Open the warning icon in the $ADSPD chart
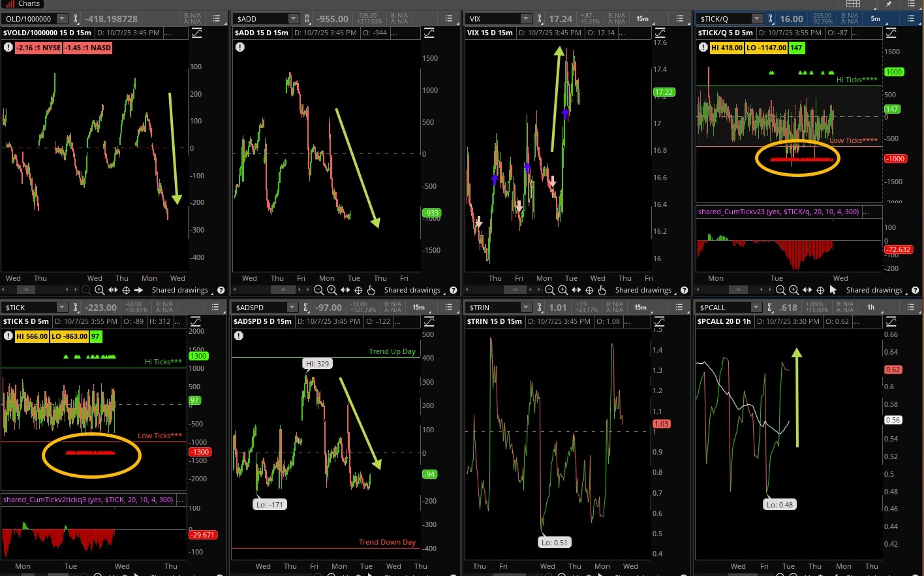Viewport: 924px width, 576px height. (239, 336)
